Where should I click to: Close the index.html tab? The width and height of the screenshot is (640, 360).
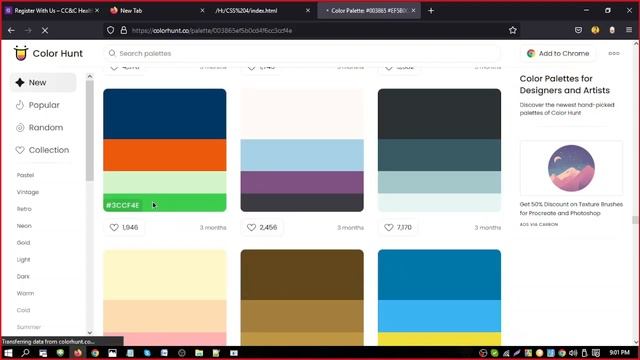[308, 11]
